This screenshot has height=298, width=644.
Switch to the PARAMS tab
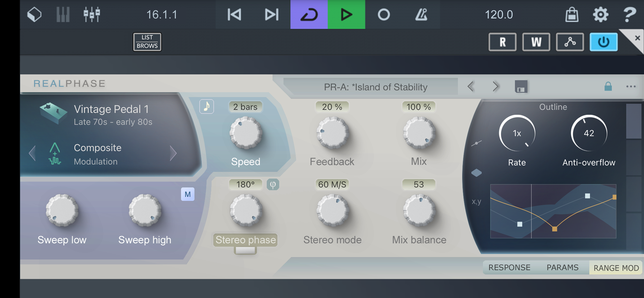click(563, 268)
